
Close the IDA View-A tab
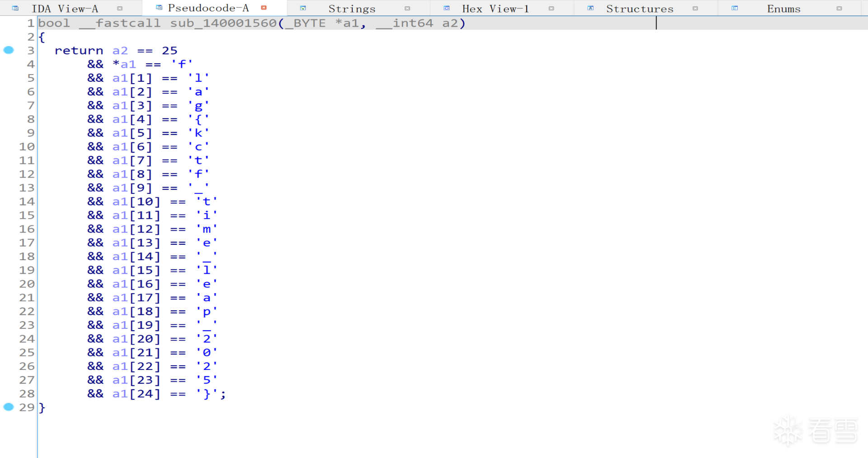tap(120, 9)
